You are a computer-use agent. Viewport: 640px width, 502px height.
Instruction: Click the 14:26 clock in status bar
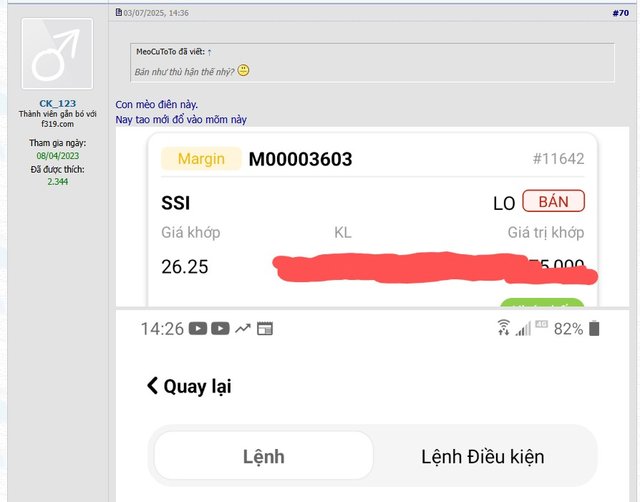click(x=162, y=329)
